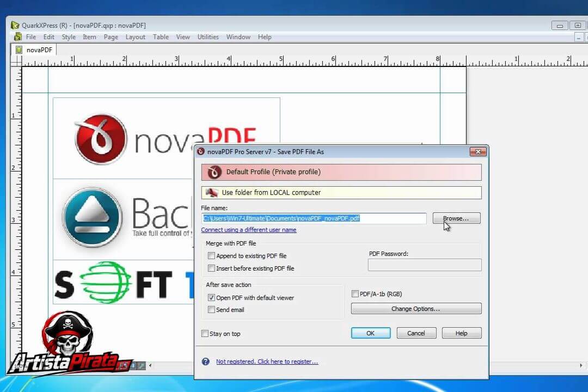Click the novaPDF icon in dialog title bar
Image resolution: width=588 pixels, height=392 pixels.
pos(200,151)
